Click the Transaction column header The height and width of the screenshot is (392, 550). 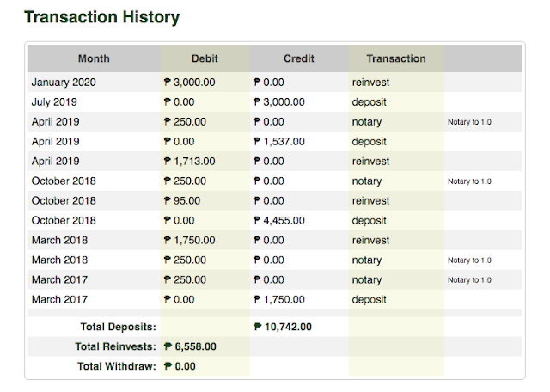pos(395,58)
